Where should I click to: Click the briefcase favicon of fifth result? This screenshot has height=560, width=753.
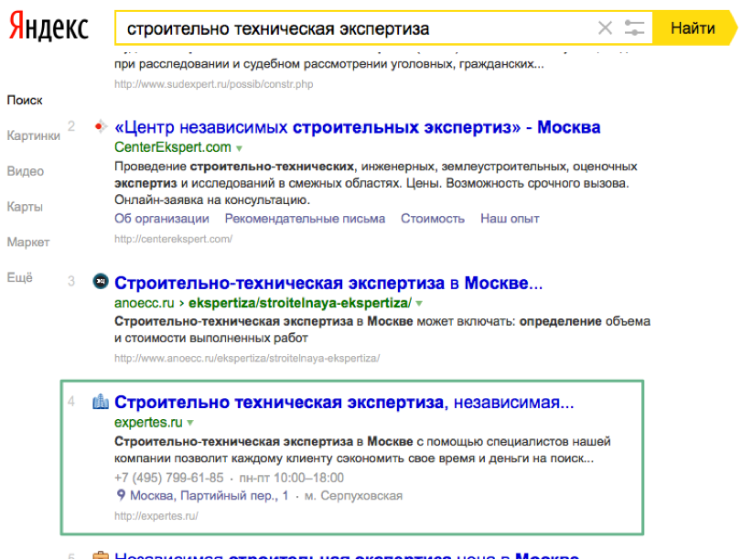pyautogui.click(x=101, y=555)
